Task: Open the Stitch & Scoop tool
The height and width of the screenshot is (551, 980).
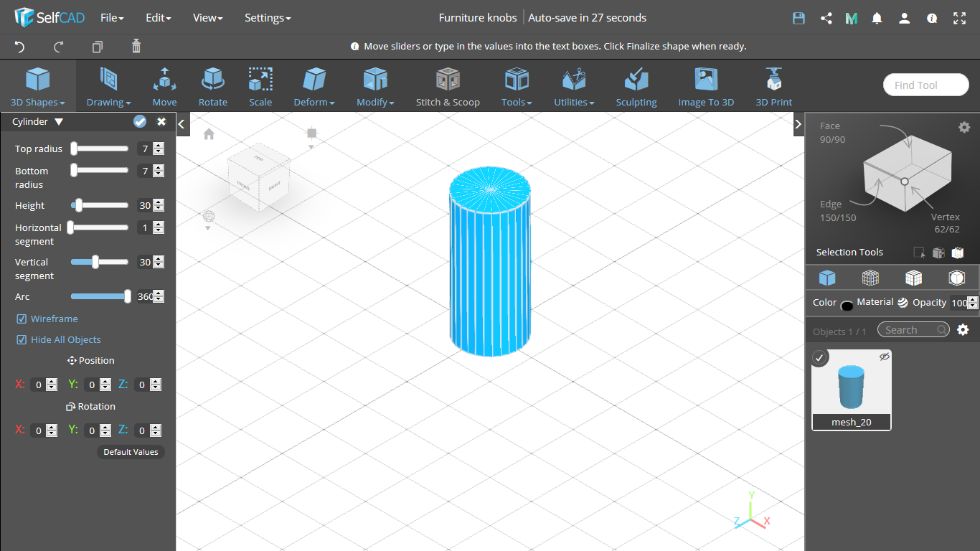Action: click(448, 87)
